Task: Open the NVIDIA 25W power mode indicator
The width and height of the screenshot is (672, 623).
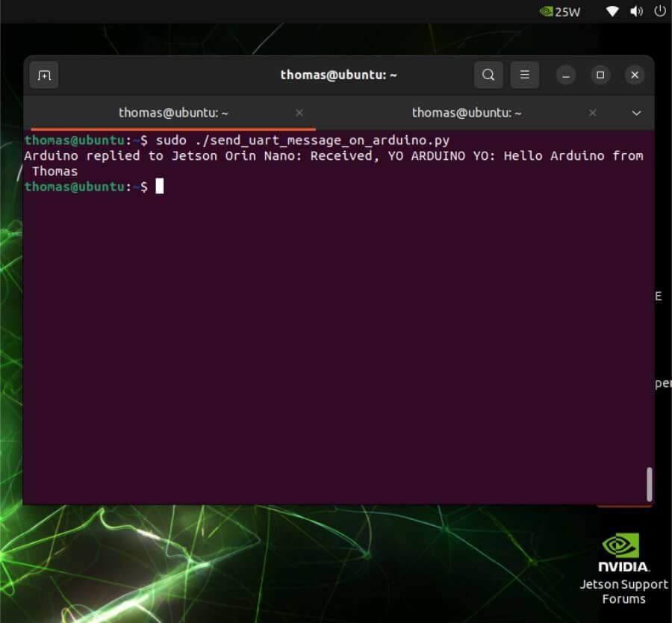Action: tap(559, 11)
